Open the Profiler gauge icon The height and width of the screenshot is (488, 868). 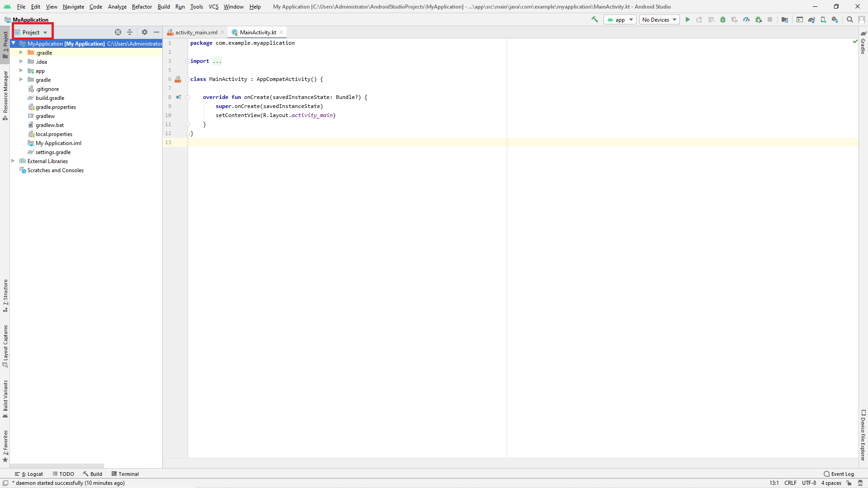pyautogui.click(x=746, y=19)
